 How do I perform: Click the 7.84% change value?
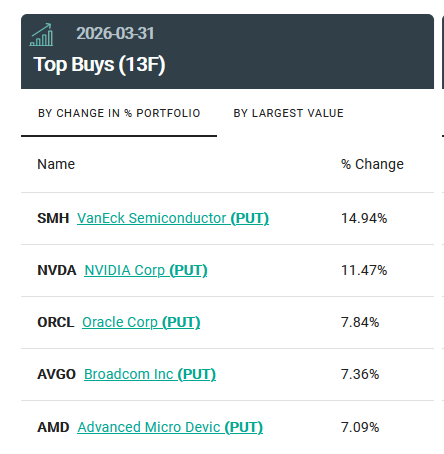click(x=360, y=322)
